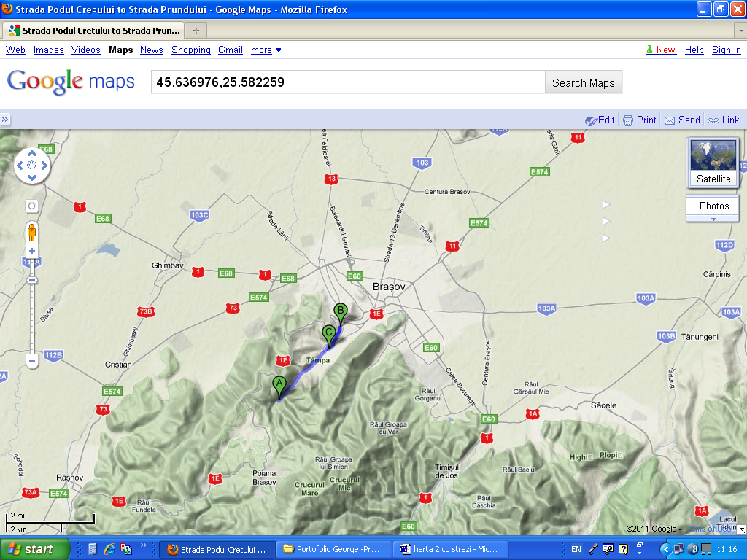Click the Edit map link with its globe icon
This screenshot has height=560, width=747.
pos(600,120)
